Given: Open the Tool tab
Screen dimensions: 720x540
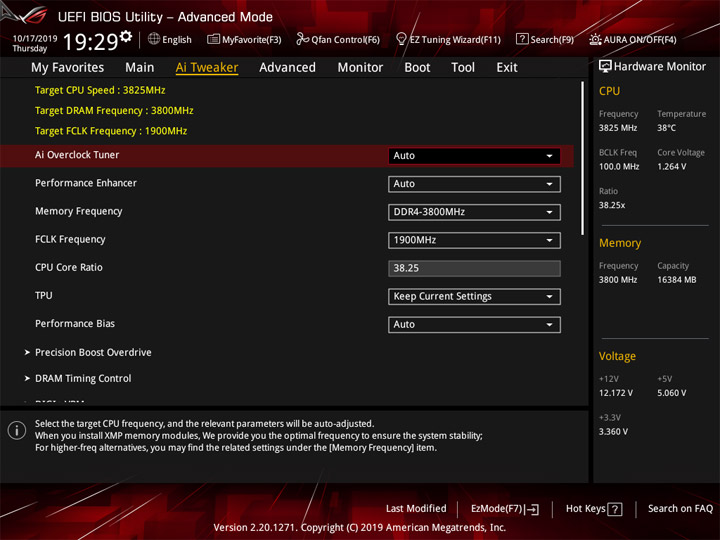Looking at the screenshot, I should tap(463, 68).
